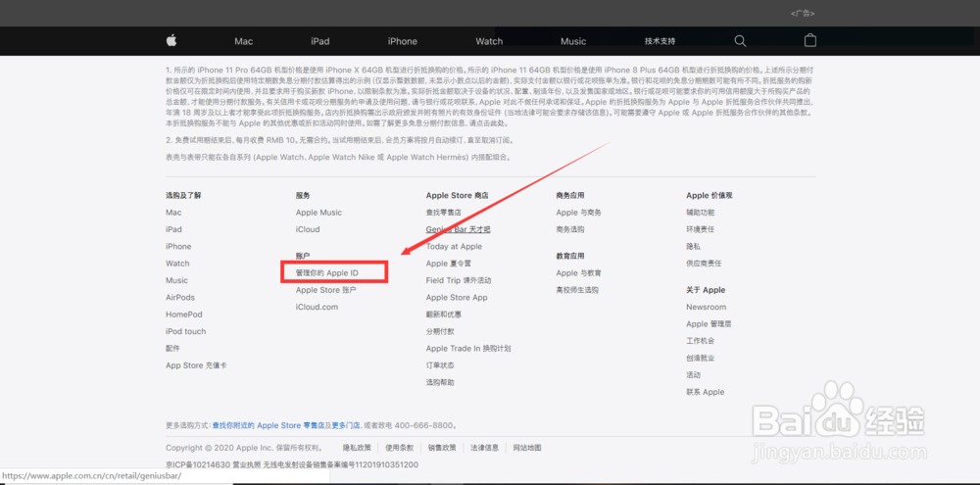Open 技术支持 in the top navigation bar
This screenshot has width=980, height=485.
(x=660, y=41)
